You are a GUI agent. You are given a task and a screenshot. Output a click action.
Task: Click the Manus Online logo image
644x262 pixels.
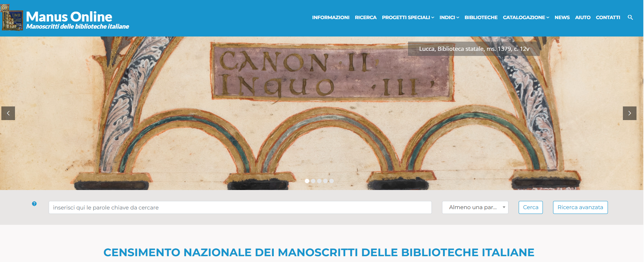pyautogui.click(x=12, y=18)
